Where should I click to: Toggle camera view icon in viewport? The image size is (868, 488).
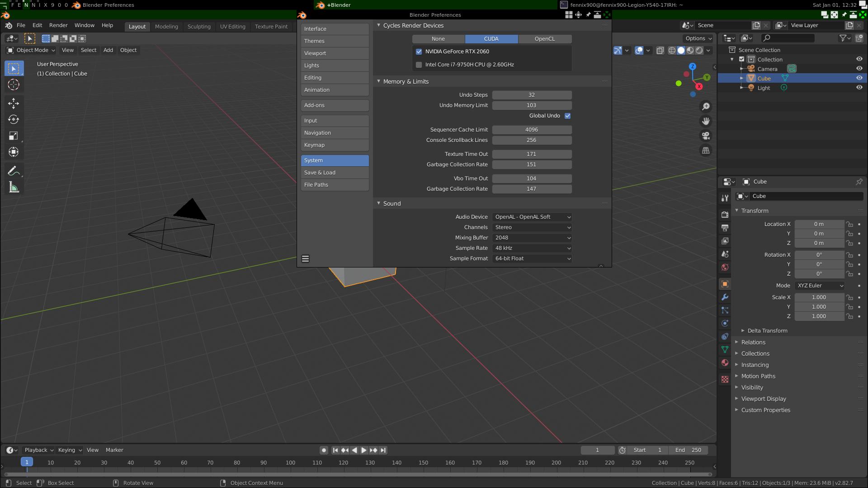(x=706, y=136)
